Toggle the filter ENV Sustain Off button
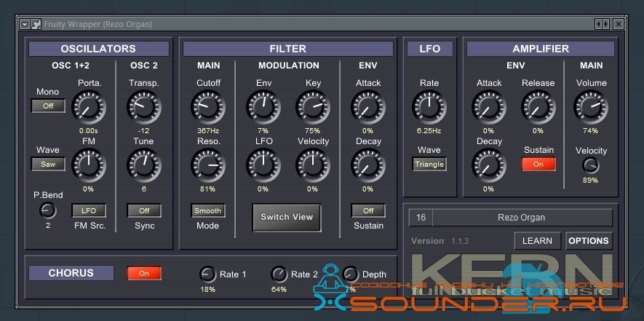 click(x=368, y=210)
